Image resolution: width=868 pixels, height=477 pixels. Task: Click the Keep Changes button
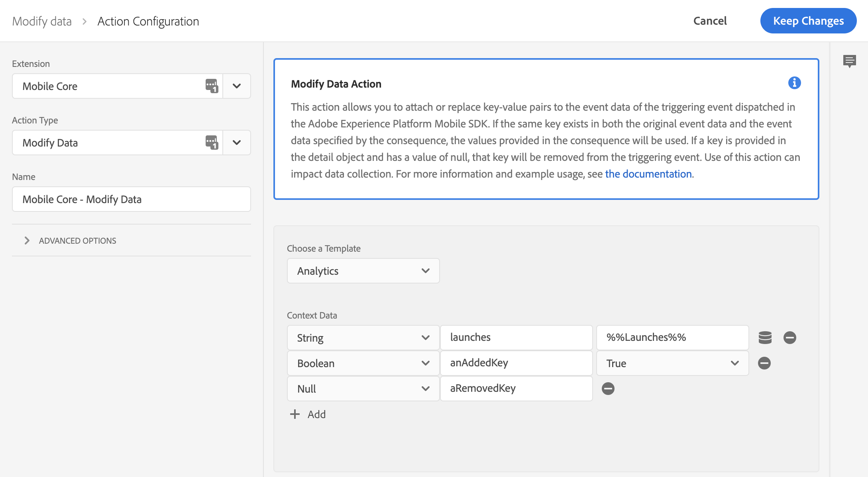pyautogui.click(x=808, y=21)
